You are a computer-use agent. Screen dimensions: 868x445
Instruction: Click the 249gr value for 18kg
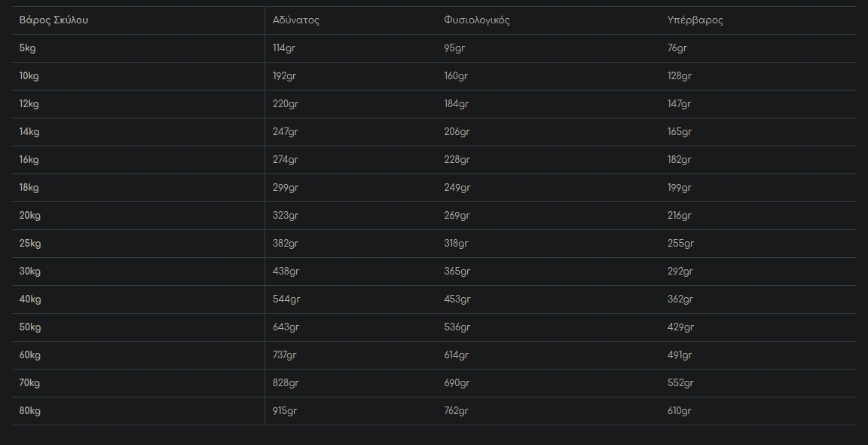[457, 188]
